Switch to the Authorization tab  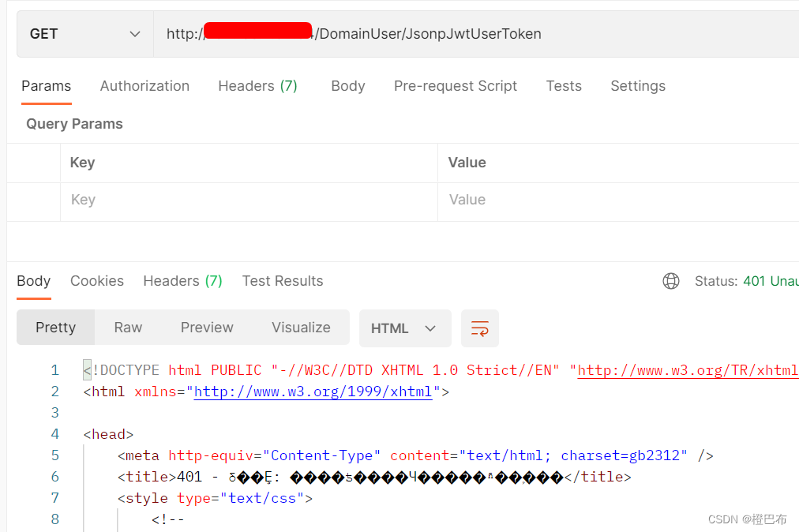(x=144, y=86)
